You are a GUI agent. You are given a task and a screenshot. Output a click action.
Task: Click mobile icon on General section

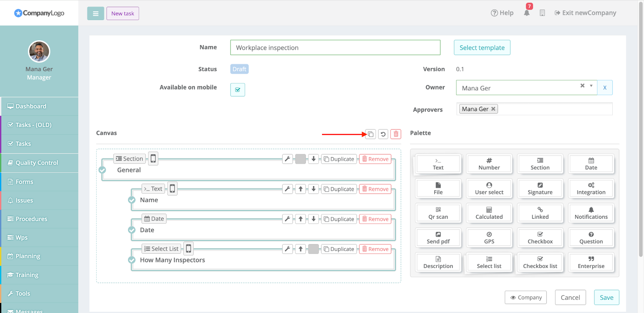pos(153,158)
